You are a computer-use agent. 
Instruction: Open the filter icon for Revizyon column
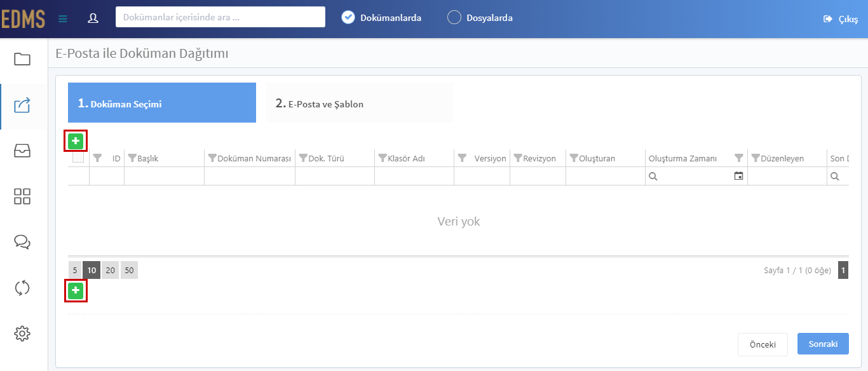518,158
